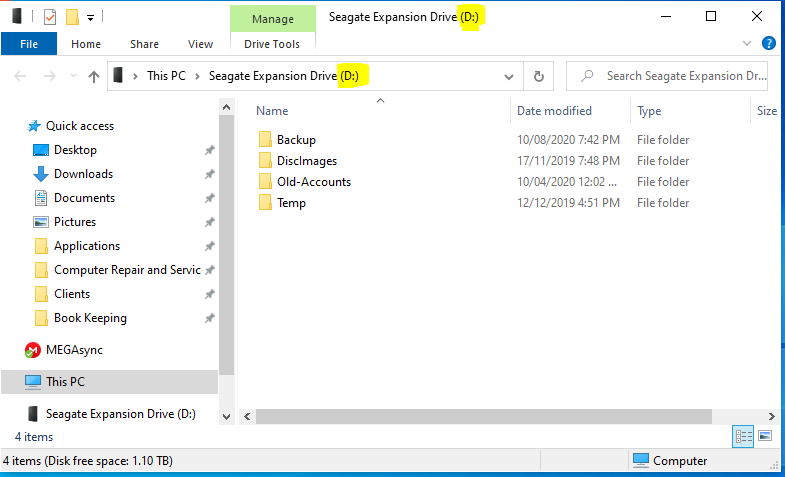This screenshot has width=785, height=477.
Task: Click Backup date 10/08/2020 7:42 PM
Action: [568, 140]
